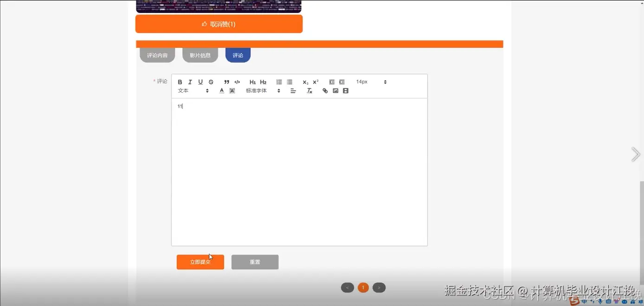Toggle underline formatting in editor toolbar
Screen dimensions: 644x306
coord(200,82)
